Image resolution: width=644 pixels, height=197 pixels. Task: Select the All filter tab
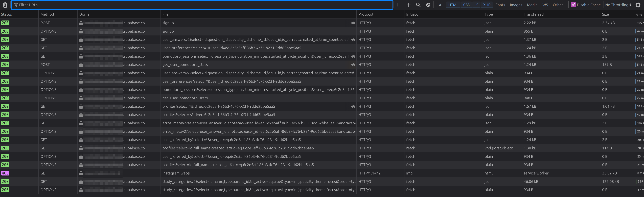click(441, 5)
